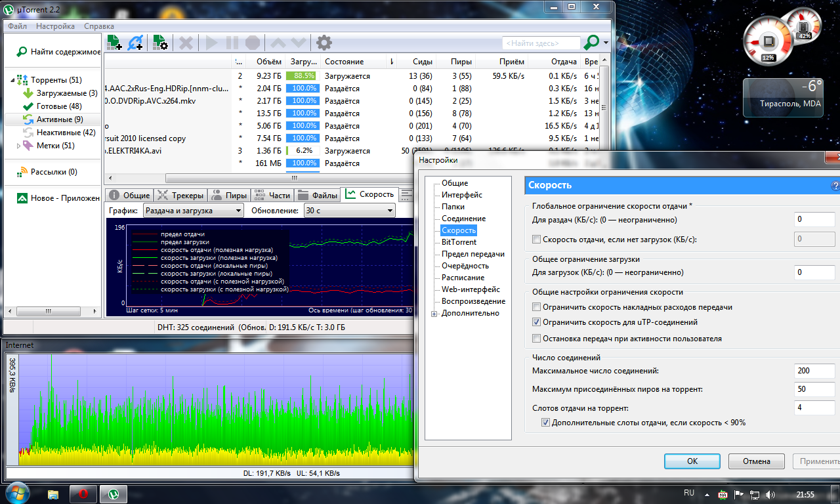Click Add Torrent from URL icon
Screen dimensions: 840x504
136,43
